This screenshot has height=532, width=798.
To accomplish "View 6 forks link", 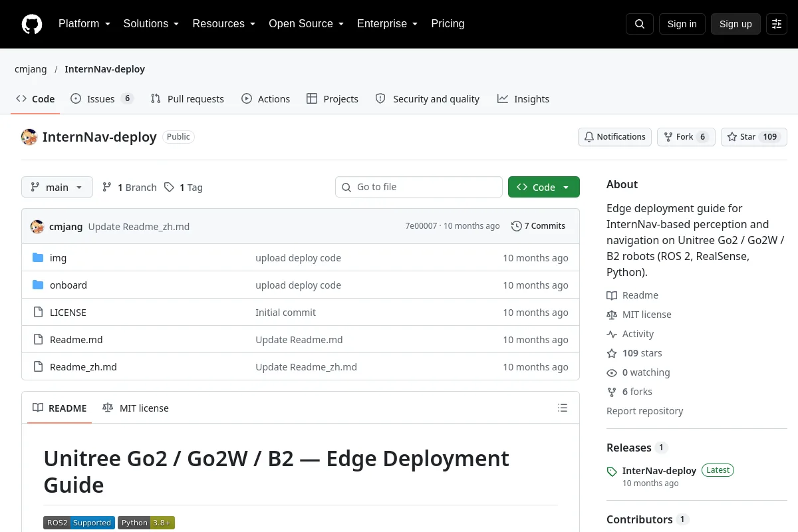I will (x=629, y=392).
